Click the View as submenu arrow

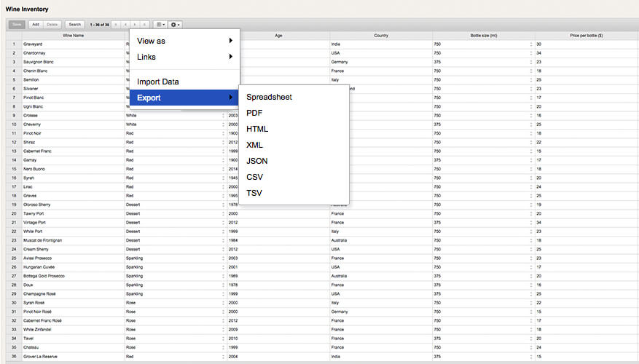(231, 40)
